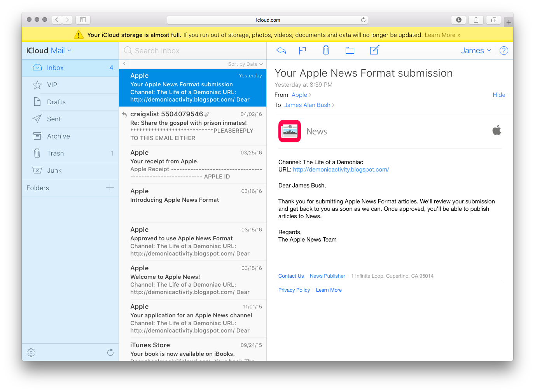Click the Contact Us link
The image size is (535, 392).
291,276
